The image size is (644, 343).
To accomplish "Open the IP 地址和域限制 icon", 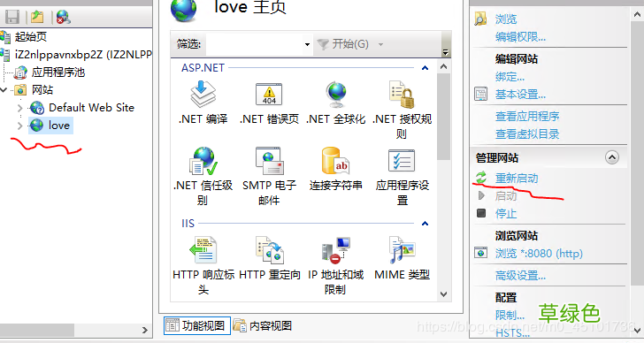I will [x=335, y=250].
